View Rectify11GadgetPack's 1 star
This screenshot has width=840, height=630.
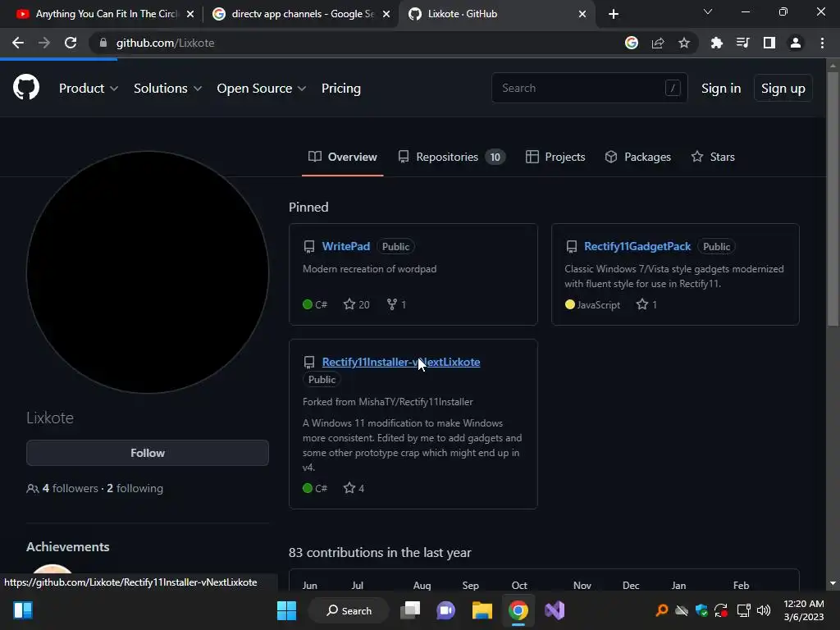pos(646,305)
